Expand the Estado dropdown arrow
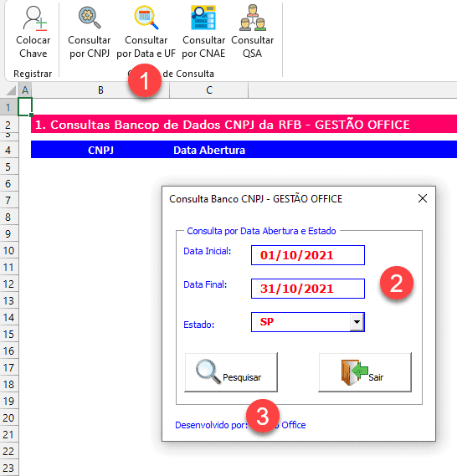Image resolution: width=457 pixels, height=476 pixels. (357, 322)
